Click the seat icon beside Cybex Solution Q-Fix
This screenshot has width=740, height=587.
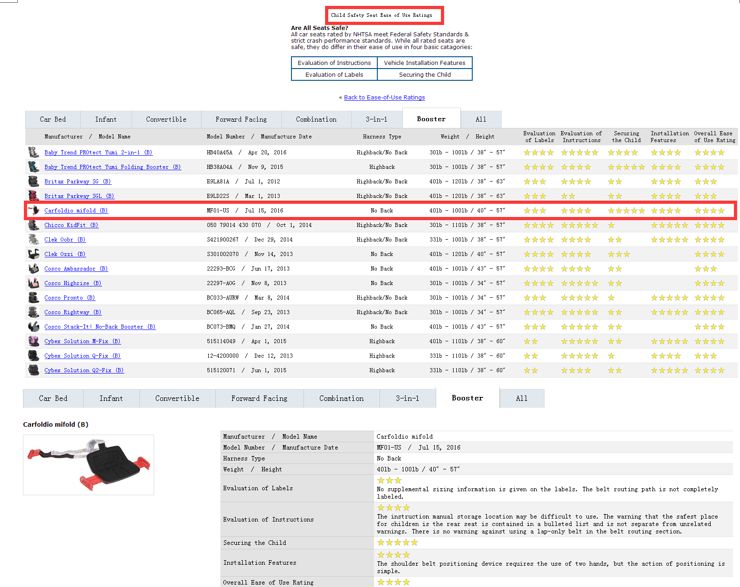point(33,356)
